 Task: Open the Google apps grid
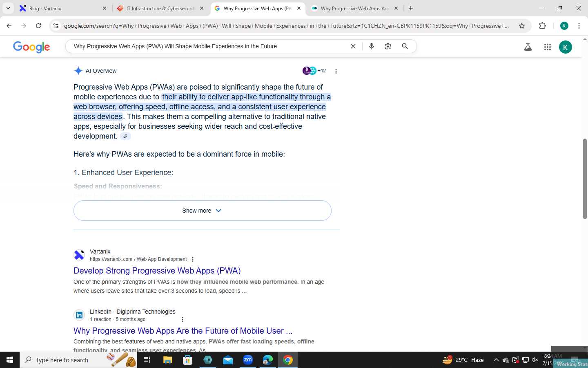[x=548, y=47]
